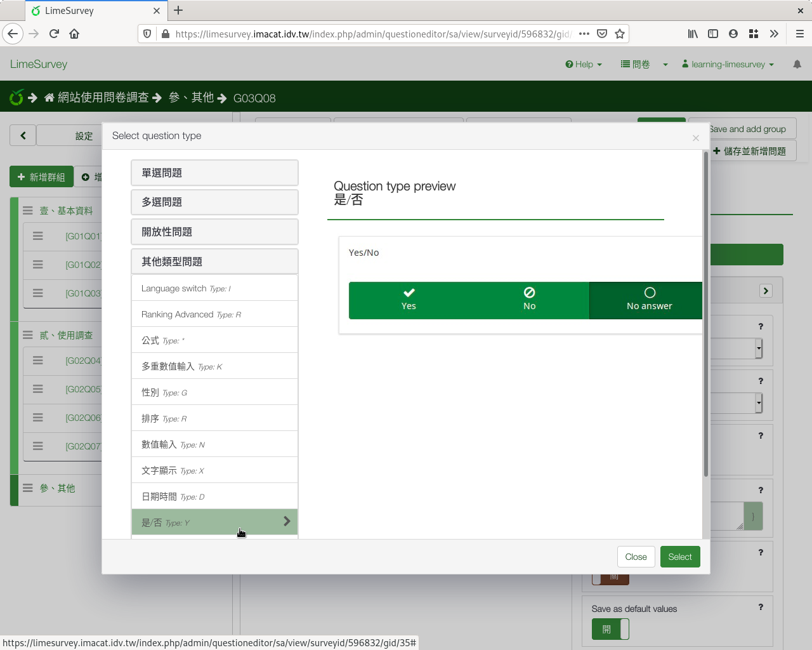This screenshot has width=812, height=650.
Task: Collapse the sidebar with left chevron
Action: [23, 135]
